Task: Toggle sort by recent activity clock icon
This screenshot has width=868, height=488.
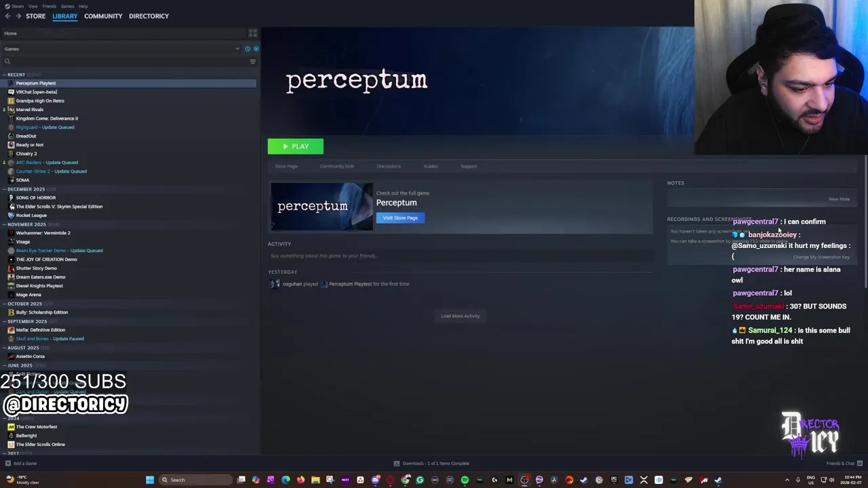Action: (x=248, y=49)
